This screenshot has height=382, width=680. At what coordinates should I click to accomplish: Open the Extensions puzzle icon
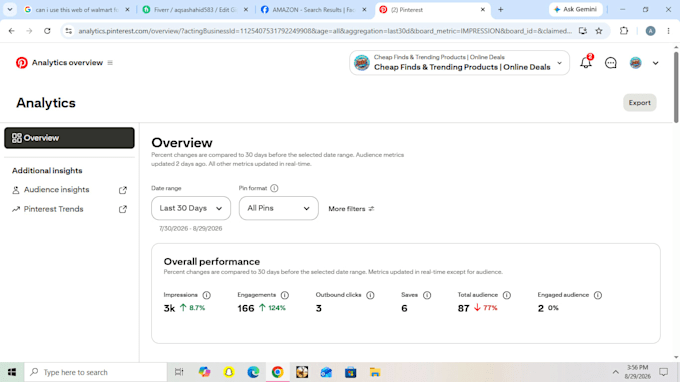tap(624, 31)
